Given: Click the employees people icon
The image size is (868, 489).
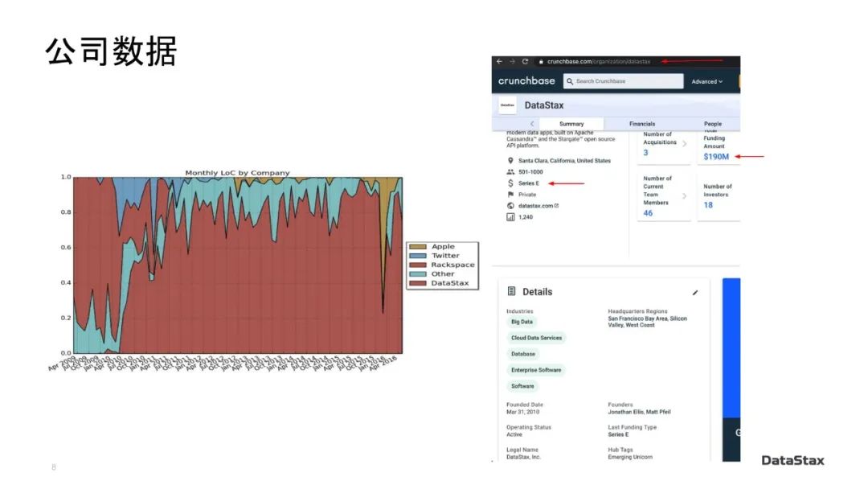Looking at the screenshot, I should pyautogui.click(x=510, y=172).
